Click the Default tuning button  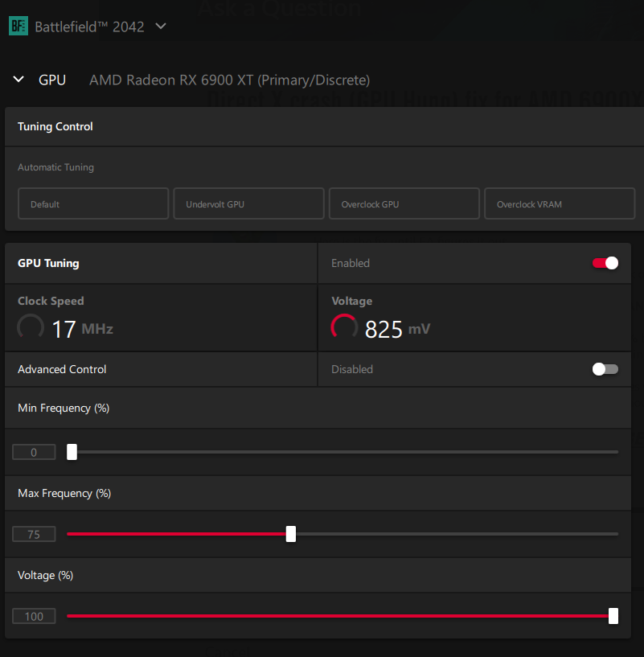coord(93,203)
